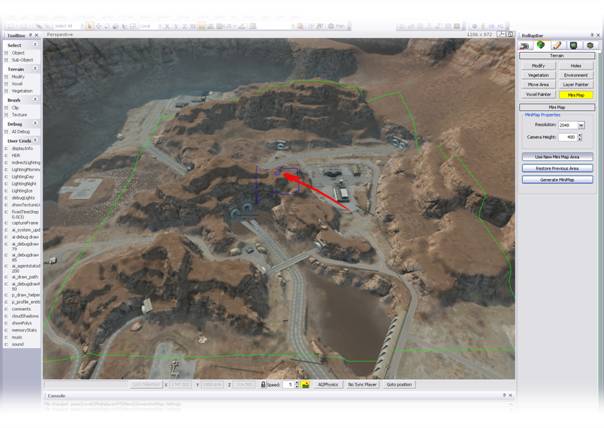Click the Speed value input field

point(289,384)
